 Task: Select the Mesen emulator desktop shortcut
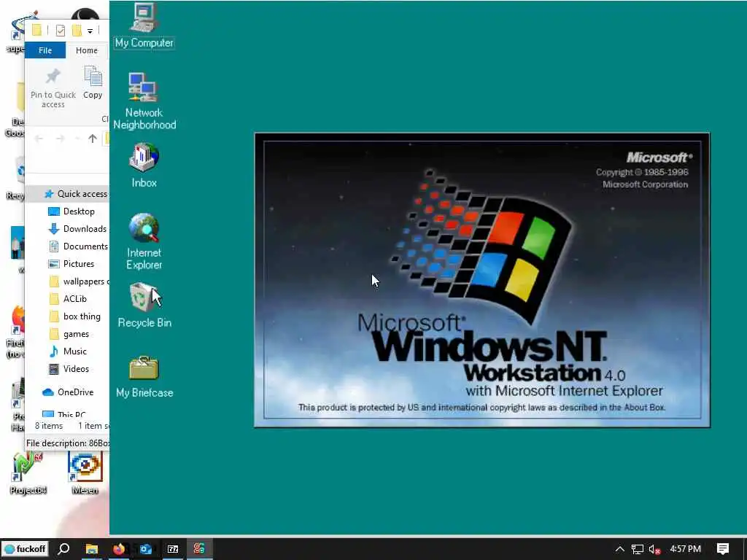(x=85, y=472)
